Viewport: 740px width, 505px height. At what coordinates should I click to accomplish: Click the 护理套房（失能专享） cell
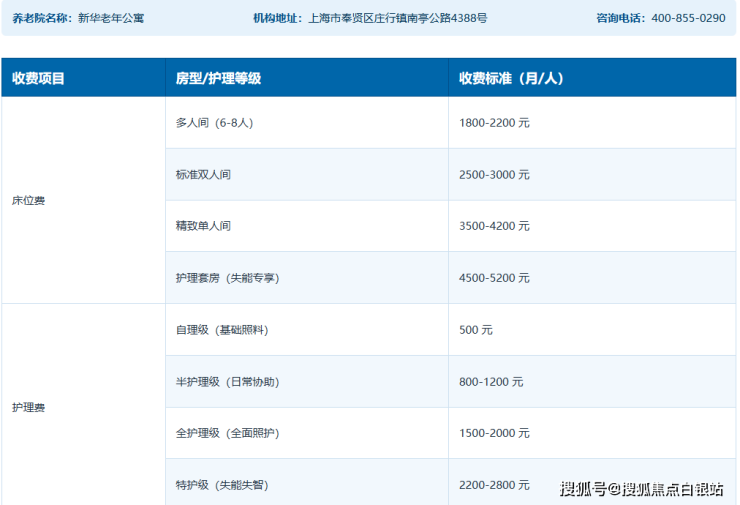coord(307,278)
